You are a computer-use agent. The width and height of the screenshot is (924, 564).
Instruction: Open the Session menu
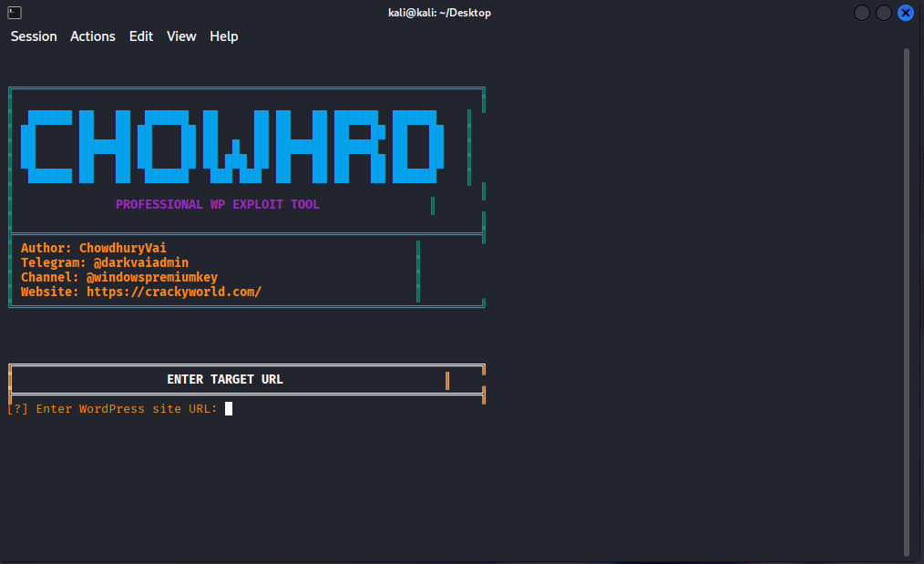(34, 36)
